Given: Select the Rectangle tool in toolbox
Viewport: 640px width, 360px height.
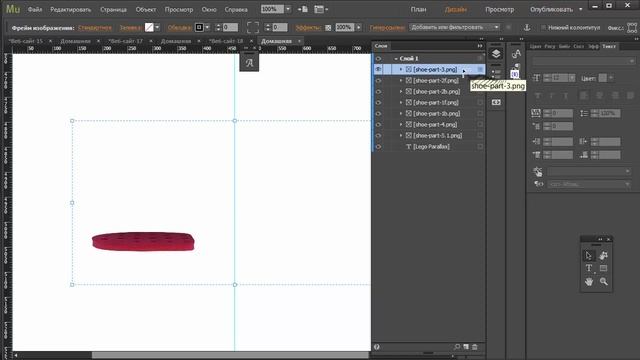Looking at the screenshot, I should [x=603, y=268].
